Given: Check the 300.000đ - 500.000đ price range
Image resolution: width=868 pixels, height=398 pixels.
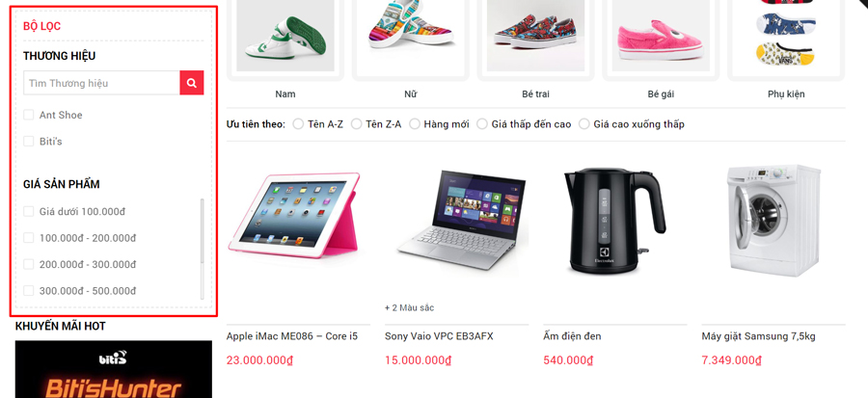Looking at the screenshot, I should click(x=29, y=291).
